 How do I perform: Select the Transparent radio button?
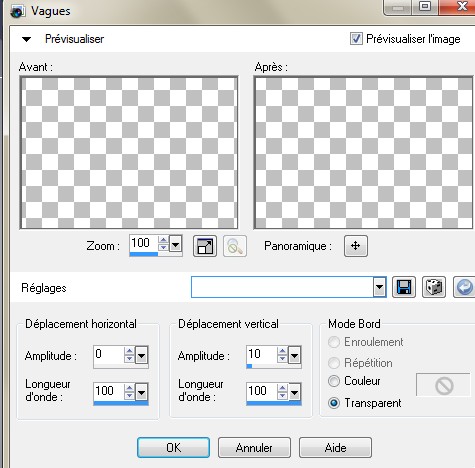pos(334,403)
